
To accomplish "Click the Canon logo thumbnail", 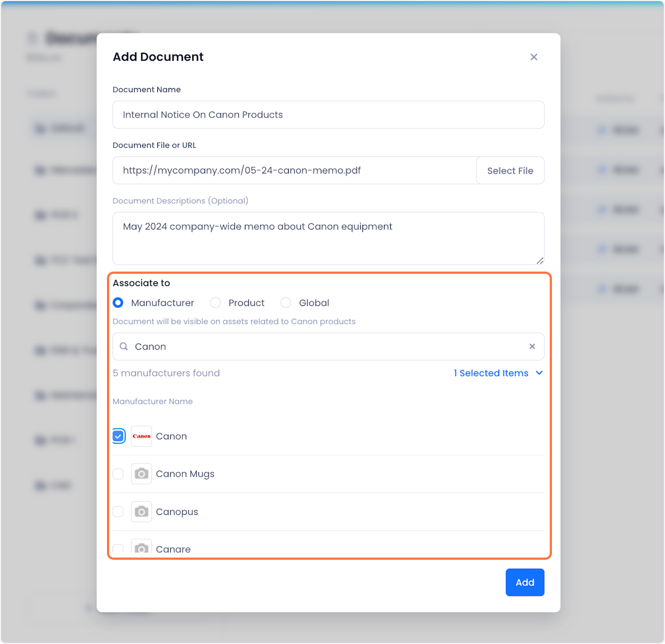I will tap(141, 436).
